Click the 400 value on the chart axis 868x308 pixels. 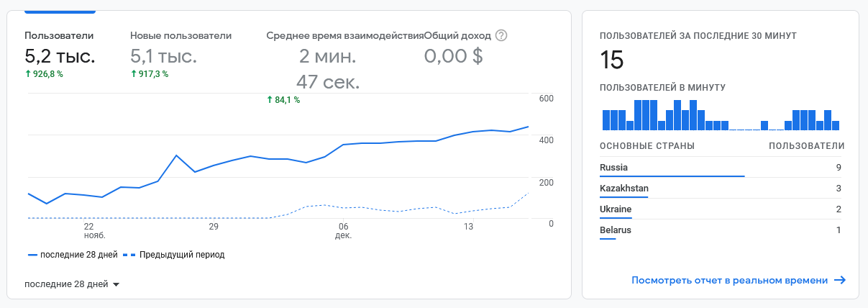546,140
